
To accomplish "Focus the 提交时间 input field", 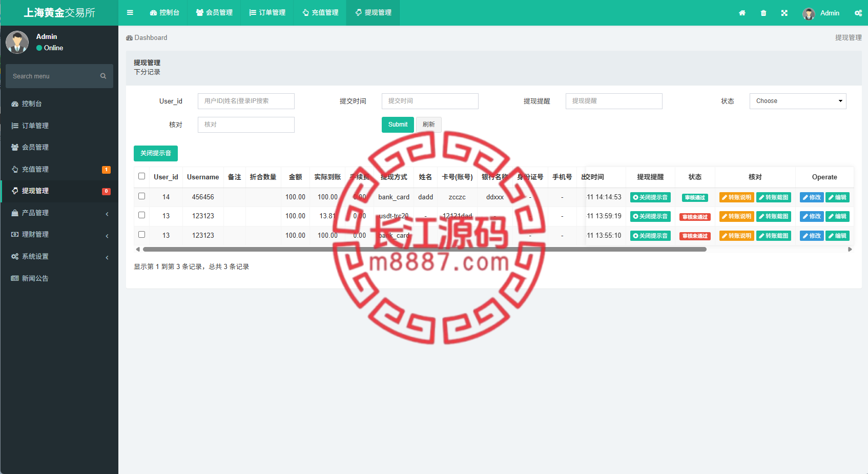I will point(430,101).
